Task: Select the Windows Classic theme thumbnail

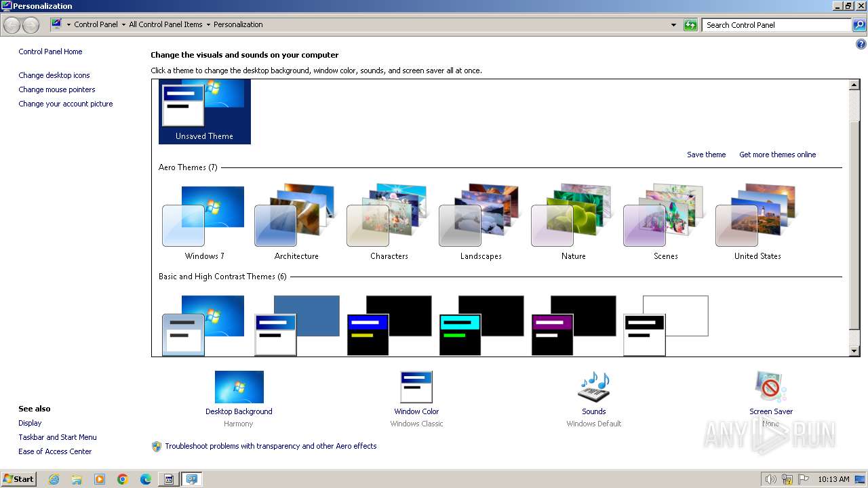Action: [x=296, y=325]
